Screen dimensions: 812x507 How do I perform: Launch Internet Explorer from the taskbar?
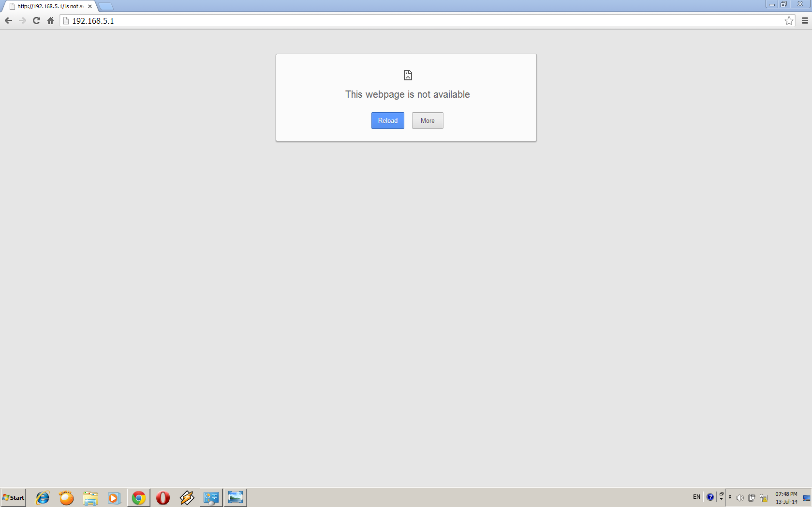[43, 497]
